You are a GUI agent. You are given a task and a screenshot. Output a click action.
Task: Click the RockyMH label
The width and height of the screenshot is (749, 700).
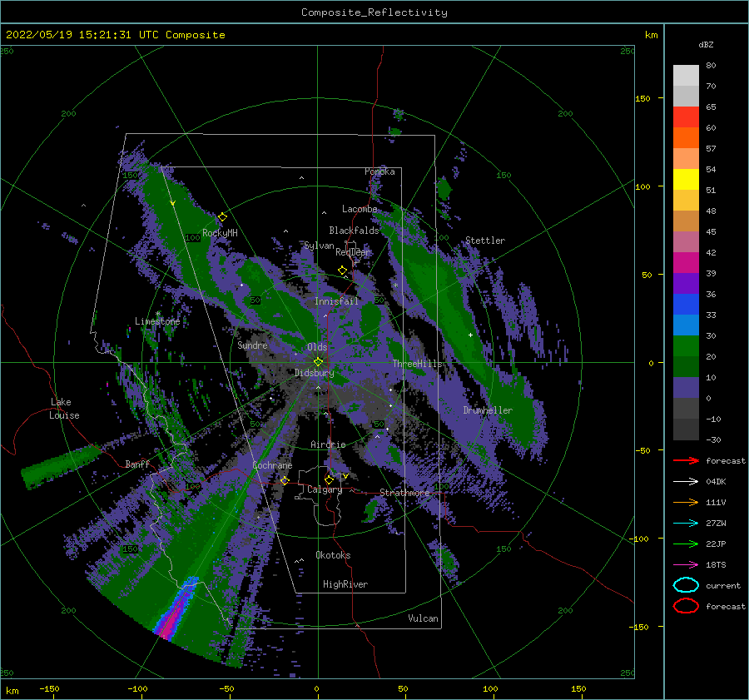click(x=220, y=233)
